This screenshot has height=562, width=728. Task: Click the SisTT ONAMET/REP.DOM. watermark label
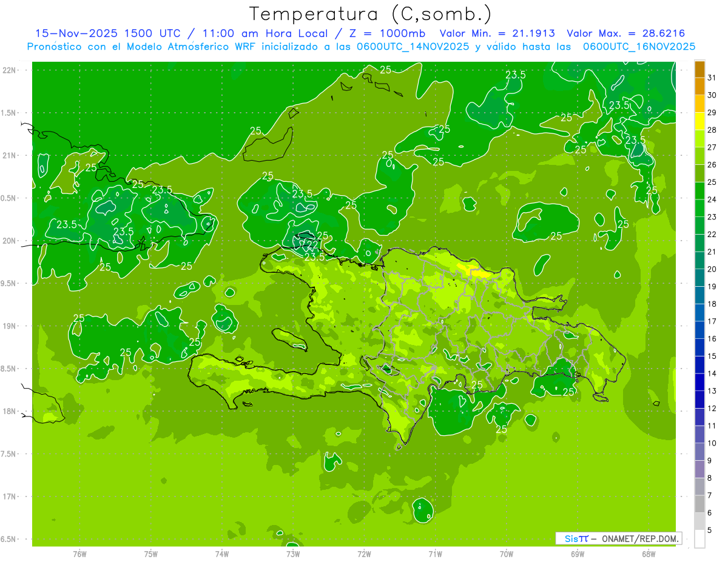[x=618, y=538]
